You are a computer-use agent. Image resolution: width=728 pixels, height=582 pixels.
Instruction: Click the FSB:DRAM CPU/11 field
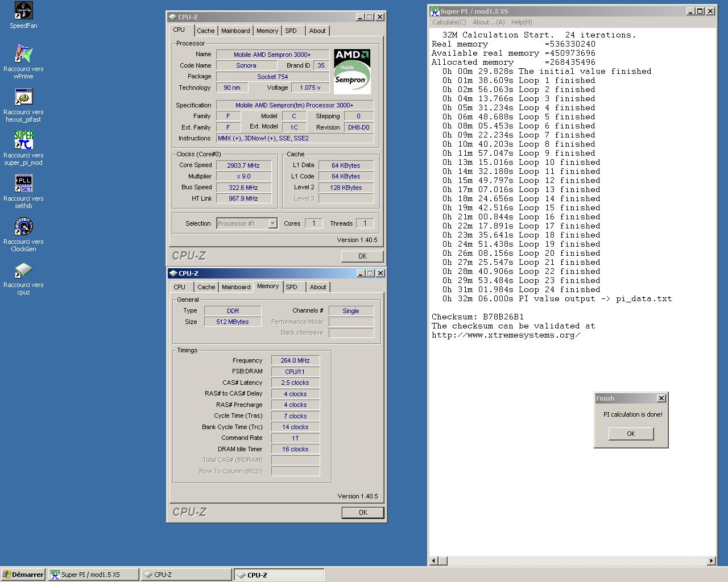click(x=295, y=372)
